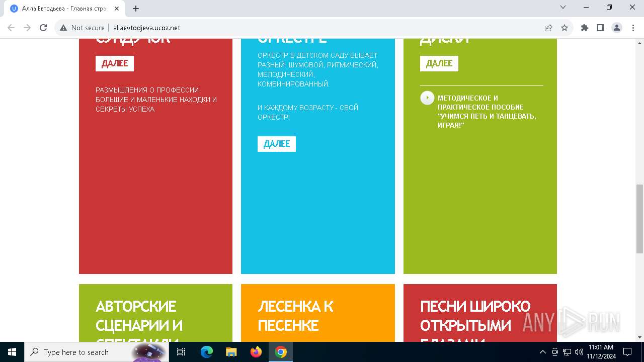Viewport: 644px width, 362px height.
Task: Open a new browser tab
Action: tap(136, 8)
